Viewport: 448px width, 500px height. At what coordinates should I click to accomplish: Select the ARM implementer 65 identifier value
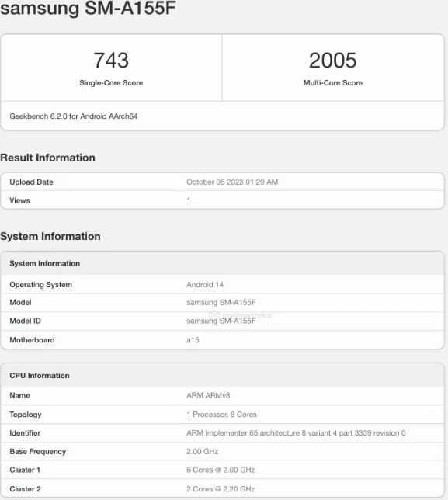pyautogui.click(x=296, y=433)
